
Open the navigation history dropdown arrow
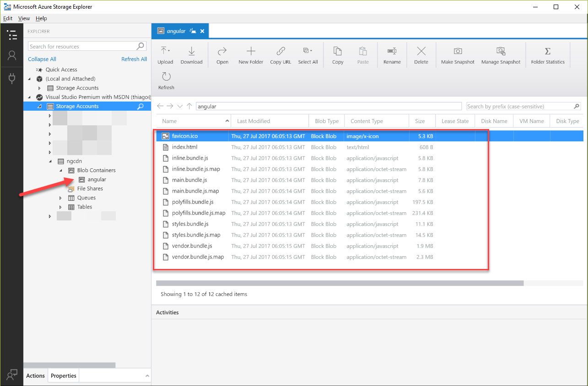coord(180,106)
